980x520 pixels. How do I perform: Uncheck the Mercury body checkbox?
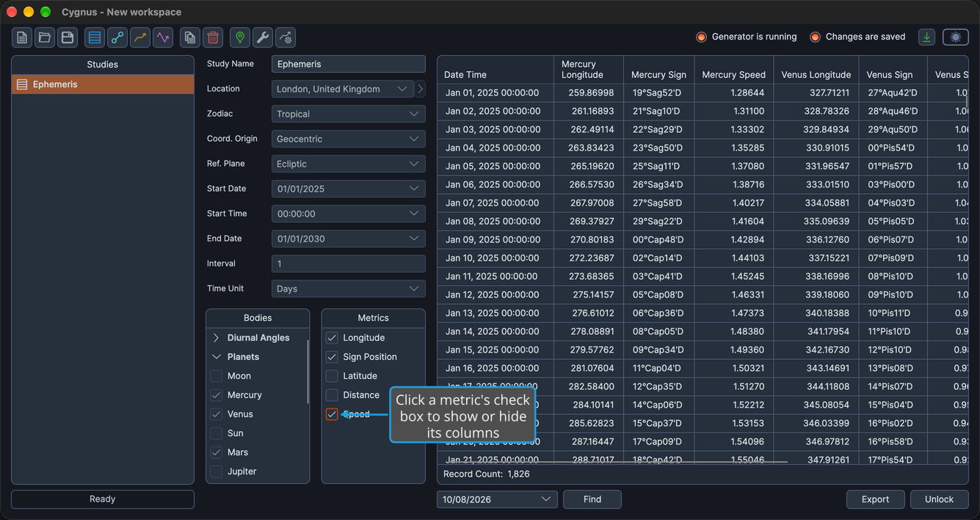point(217,395)
